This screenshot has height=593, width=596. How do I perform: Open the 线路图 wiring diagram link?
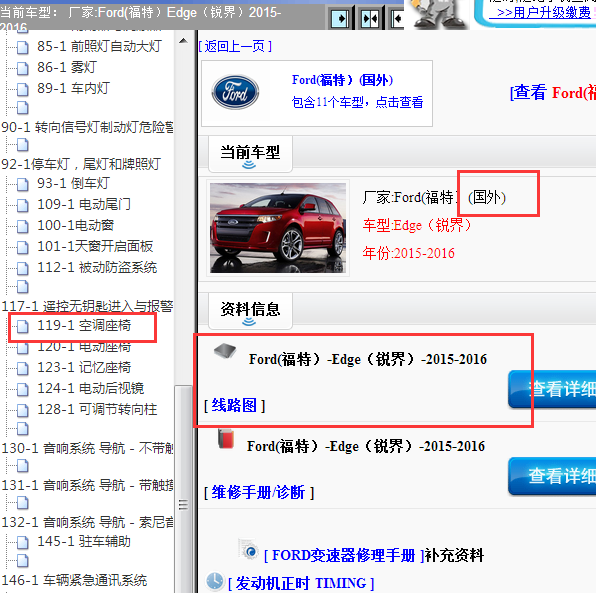(235, 405)
